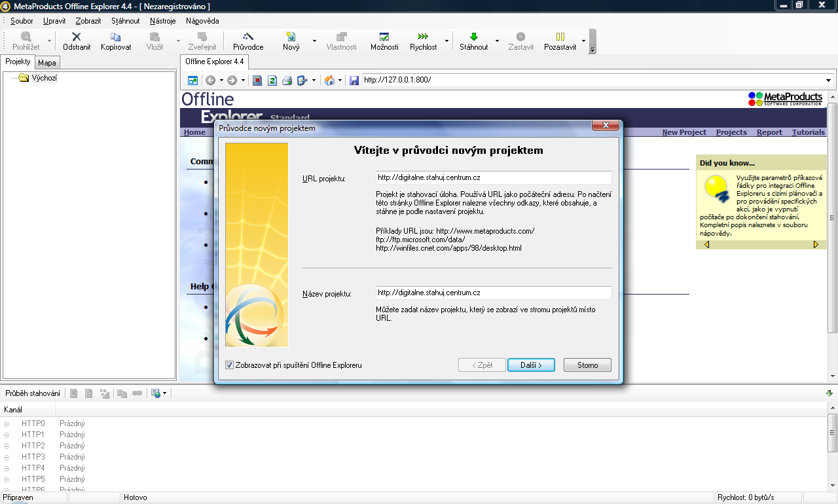Image resolution: width=838 pixels, height=504 pixels.
Task: Open the Nápověda menu
Action: coord(202,21)
